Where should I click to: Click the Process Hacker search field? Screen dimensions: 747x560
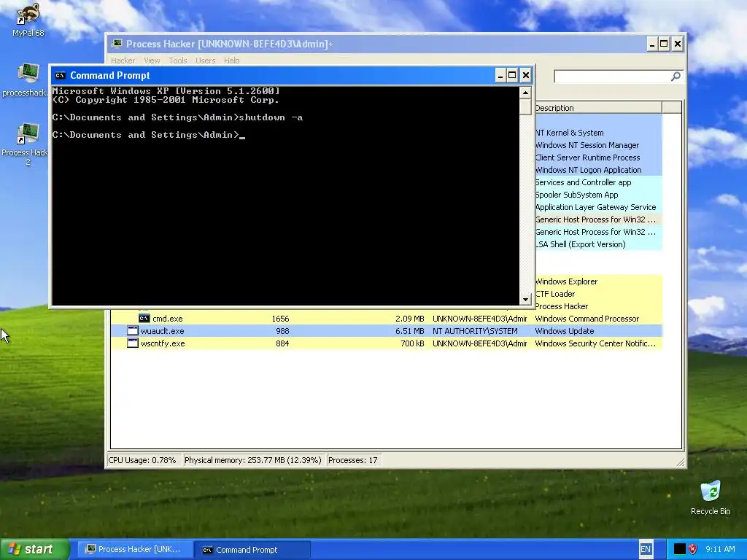point(613,76)
